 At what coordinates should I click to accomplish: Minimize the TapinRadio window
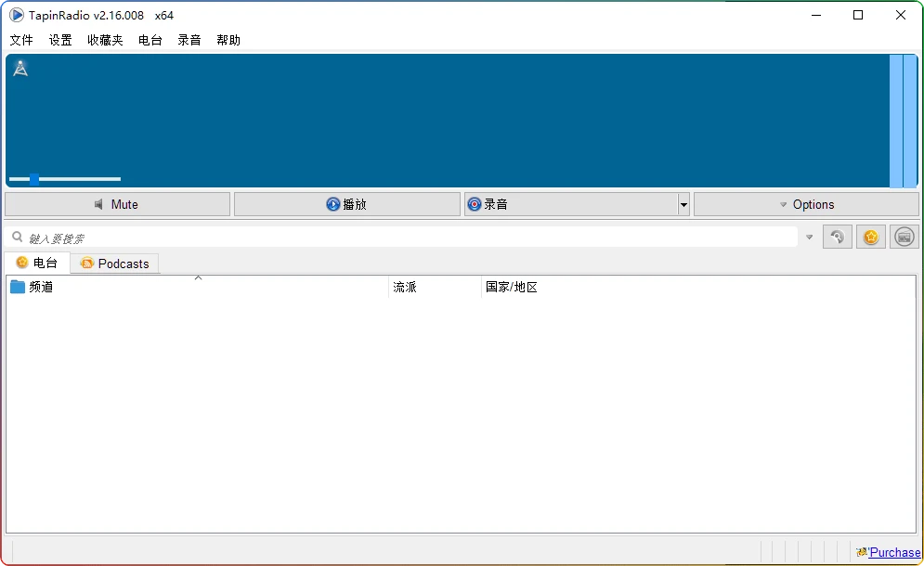pos(816,16)
